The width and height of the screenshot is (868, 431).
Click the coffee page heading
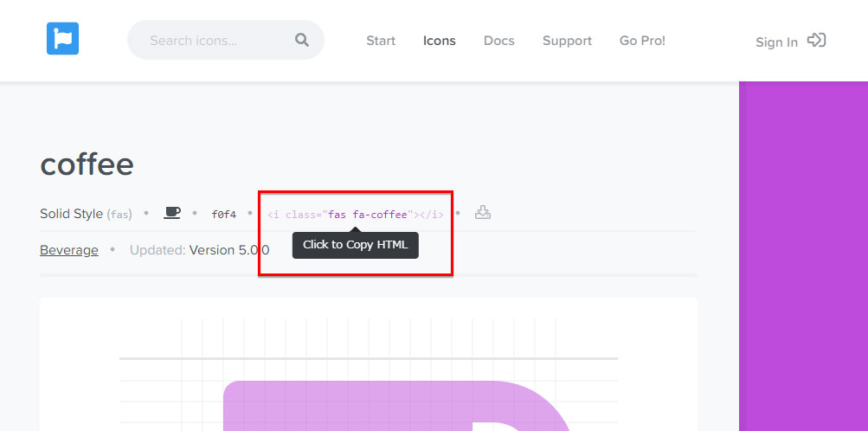[87, 164]
